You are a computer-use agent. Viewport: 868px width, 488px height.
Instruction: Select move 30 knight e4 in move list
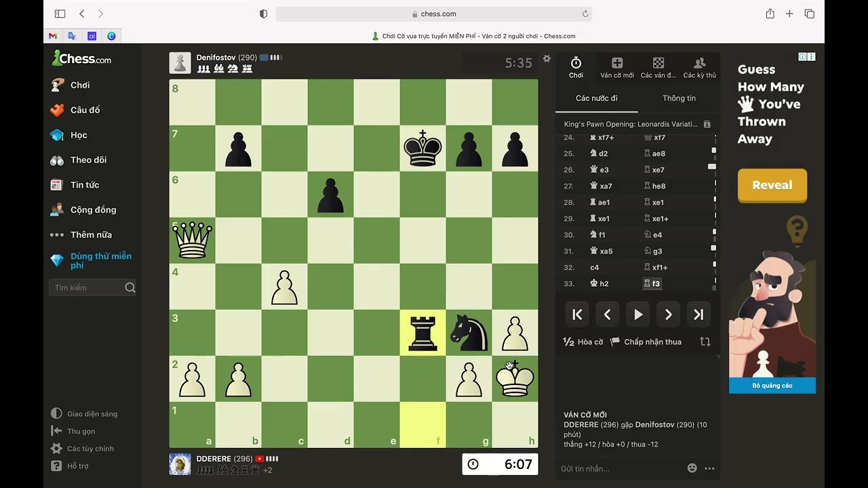point(652,235)
